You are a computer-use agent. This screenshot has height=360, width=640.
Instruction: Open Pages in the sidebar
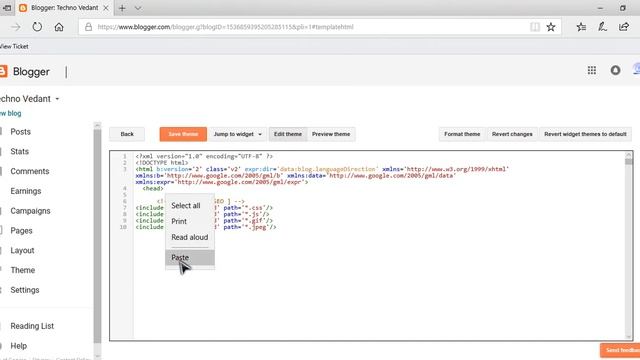pyautogui.click(x=21, y=231)
